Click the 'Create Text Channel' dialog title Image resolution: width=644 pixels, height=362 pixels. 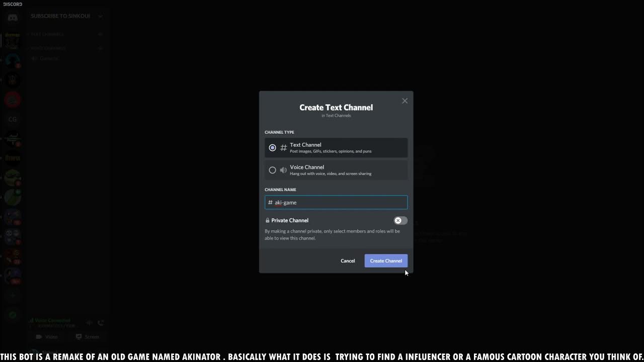(336, 107)
